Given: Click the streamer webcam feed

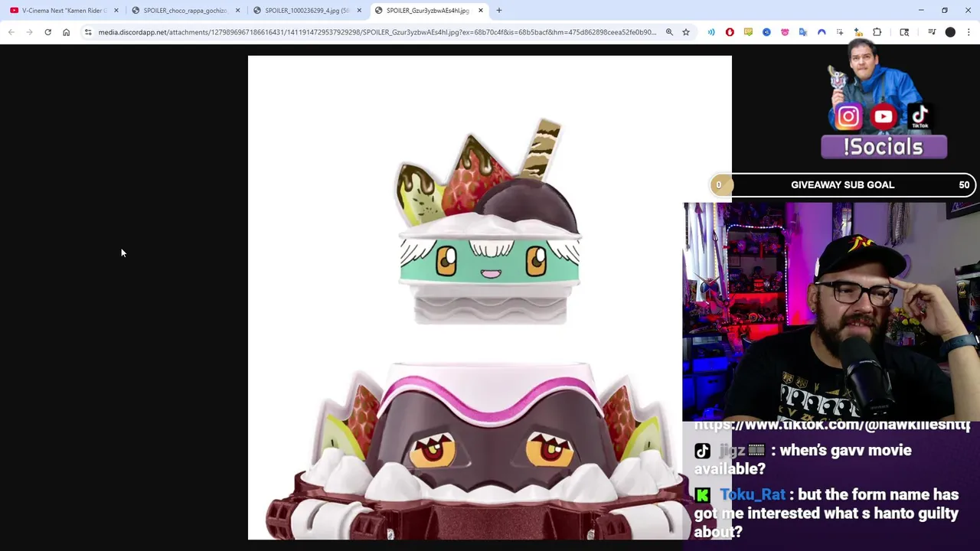Looking at the screenshot, I should pyautogui.click(x=831, y=312).
